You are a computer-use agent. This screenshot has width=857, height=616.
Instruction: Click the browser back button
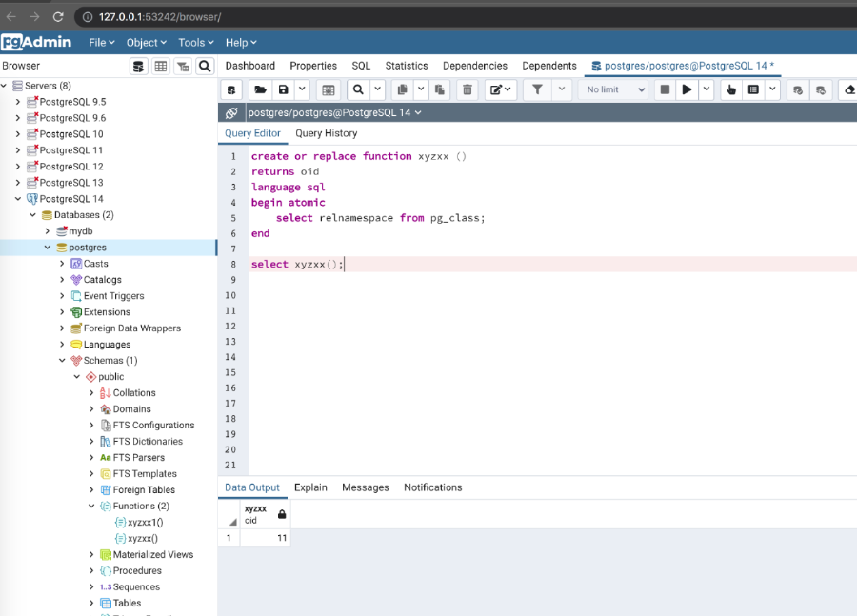tap(13, 15)
